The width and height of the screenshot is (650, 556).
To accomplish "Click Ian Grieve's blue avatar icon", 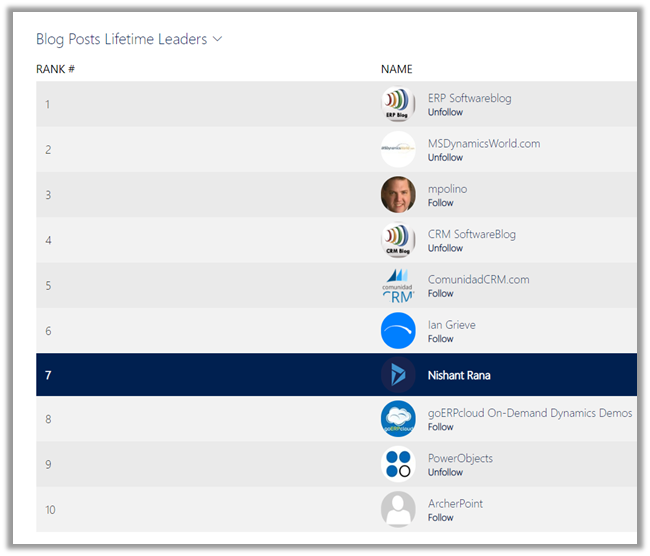I will tap(398, 331).
